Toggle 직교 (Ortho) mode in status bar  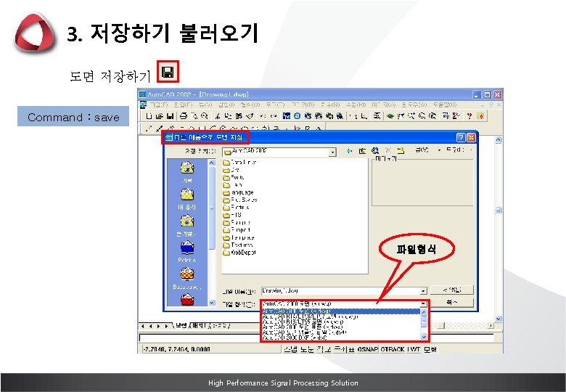tap(324, 349)
